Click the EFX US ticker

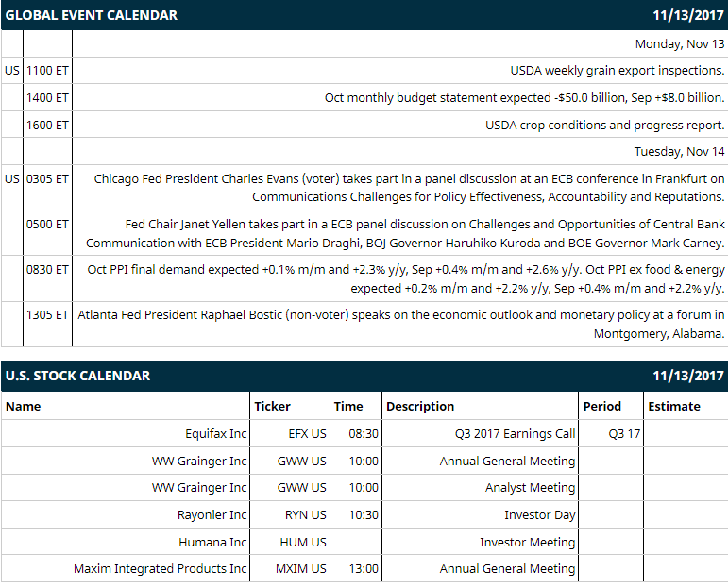[308, 434]
